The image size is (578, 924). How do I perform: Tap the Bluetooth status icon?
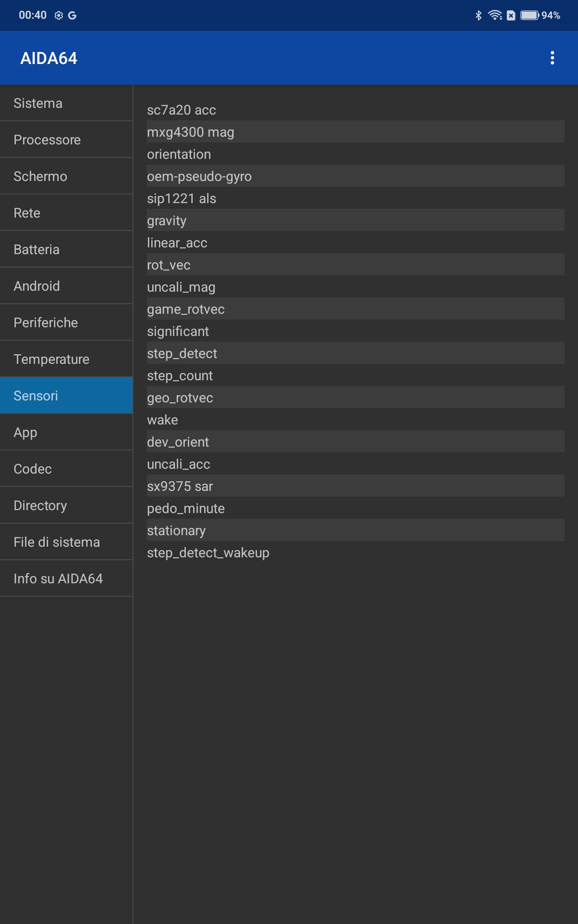(478, 15)
